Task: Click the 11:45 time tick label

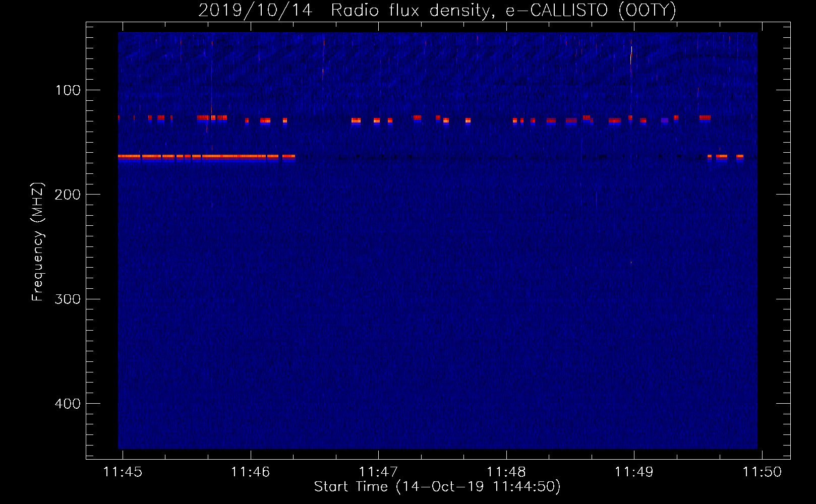Action: [123, 472]
